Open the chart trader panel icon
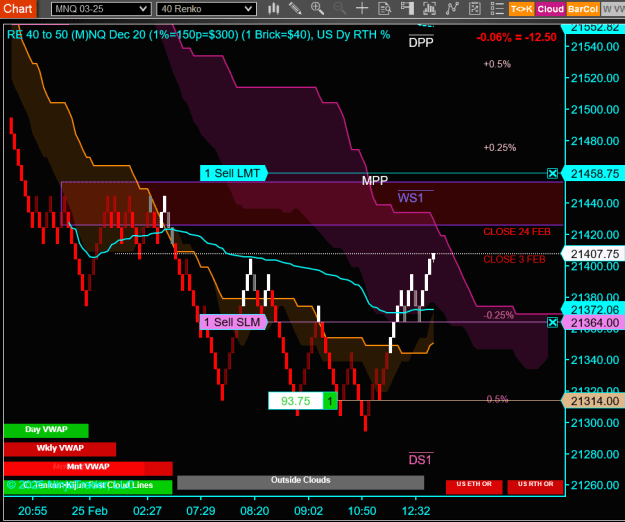 [407, 8]
